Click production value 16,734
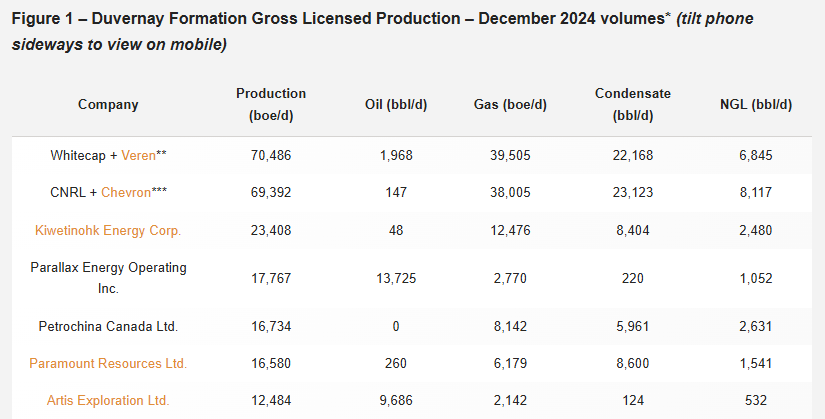The image size is (825, 419). coord(271,326)
